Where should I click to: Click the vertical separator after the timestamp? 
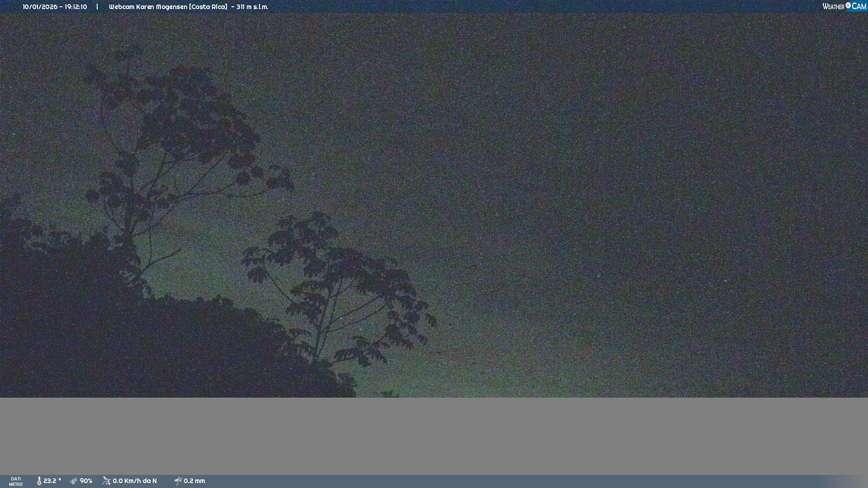(97, 7)
